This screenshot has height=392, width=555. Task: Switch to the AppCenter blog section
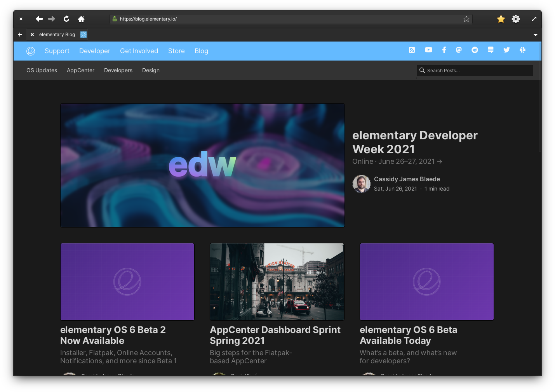coord(80,70)
